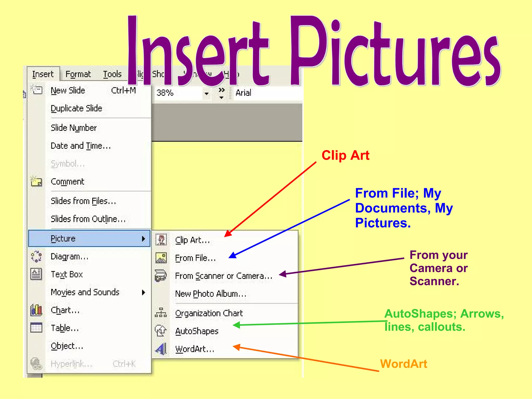Choose Movies and Sounds

tap(89, 292)
